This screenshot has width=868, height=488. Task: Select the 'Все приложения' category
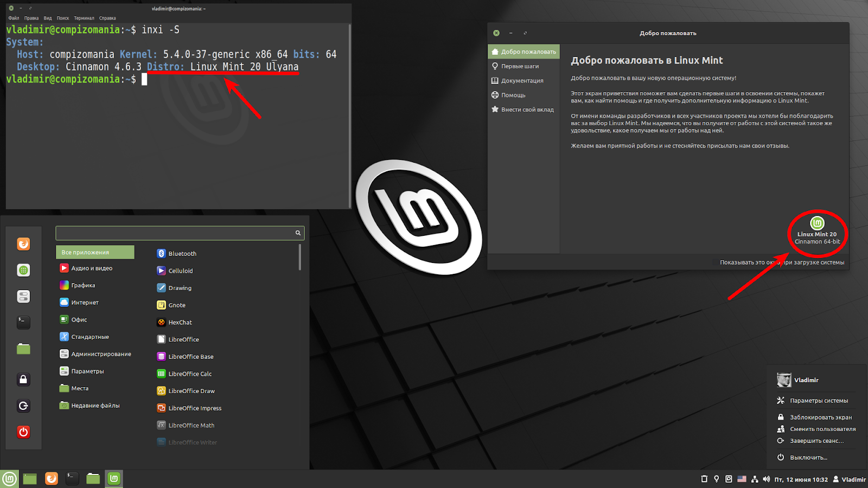(x=95, y=252)
